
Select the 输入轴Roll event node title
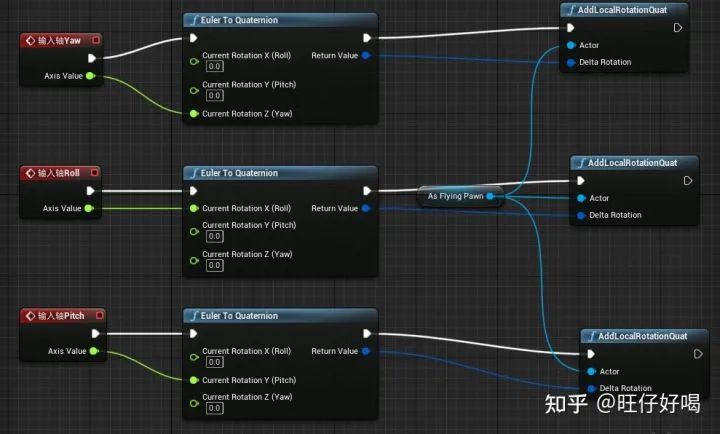[x=59, y=173]
